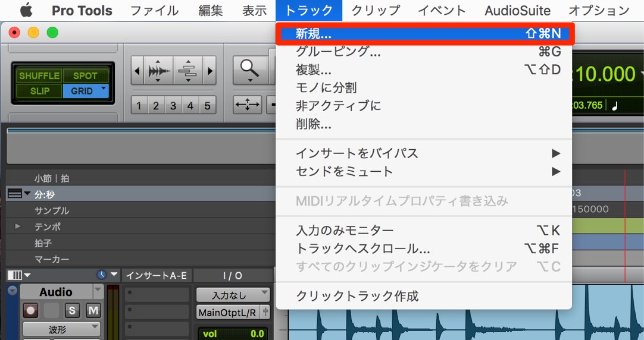Screen dimensions: 644x340
Task: Select モノに分割 menu entry
Action: point(424,88)
